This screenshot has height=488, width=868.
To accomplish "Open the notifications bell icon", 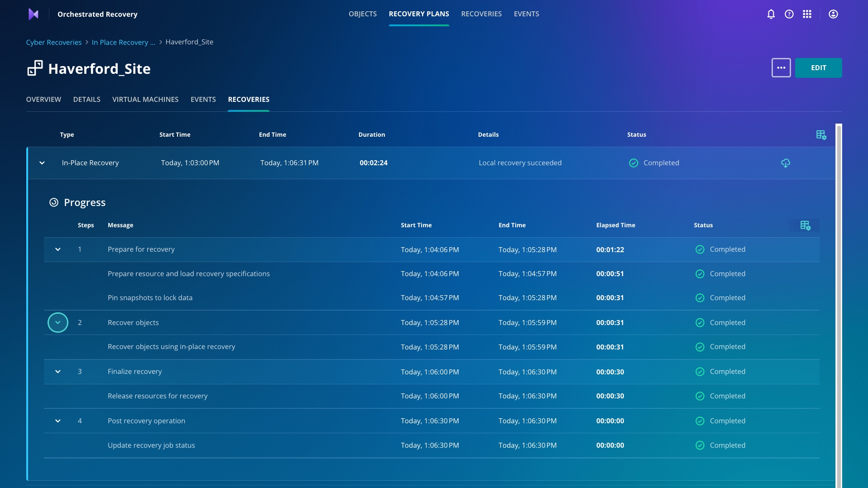I will tap(771, 14).
